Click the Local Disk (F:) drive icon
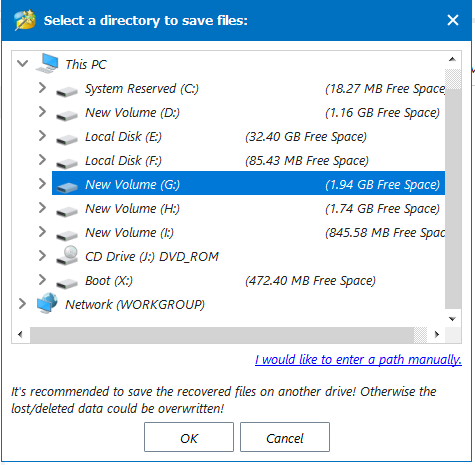This screenshot has height=465, width=475. point(67,163)
